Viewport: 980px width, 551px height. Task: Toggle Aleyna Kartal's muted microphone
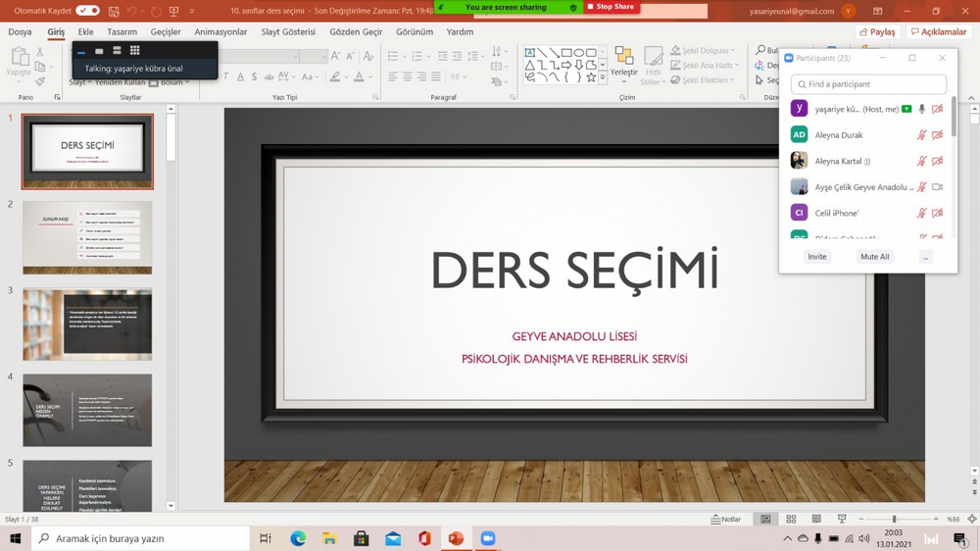click(921, 162)
